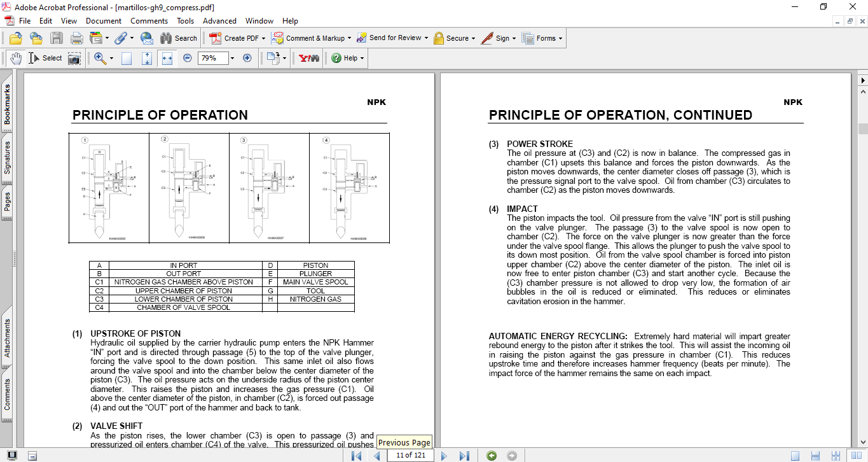This screenshot has height=462, width=868.
Task: Expand the Secure dropdown menu
Action: pyautogui.click(x=474, y=38)
